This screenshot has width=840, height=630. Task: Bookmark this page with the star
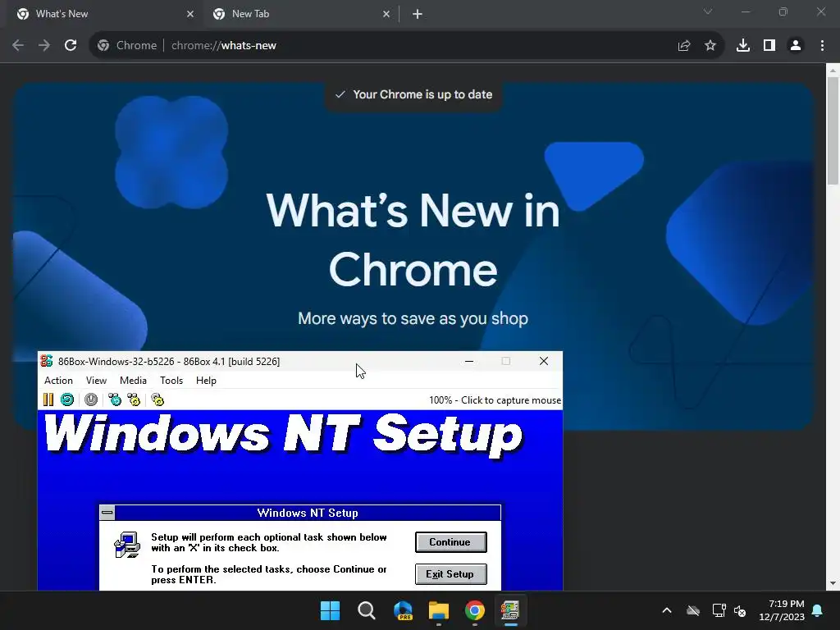[710, 46]
